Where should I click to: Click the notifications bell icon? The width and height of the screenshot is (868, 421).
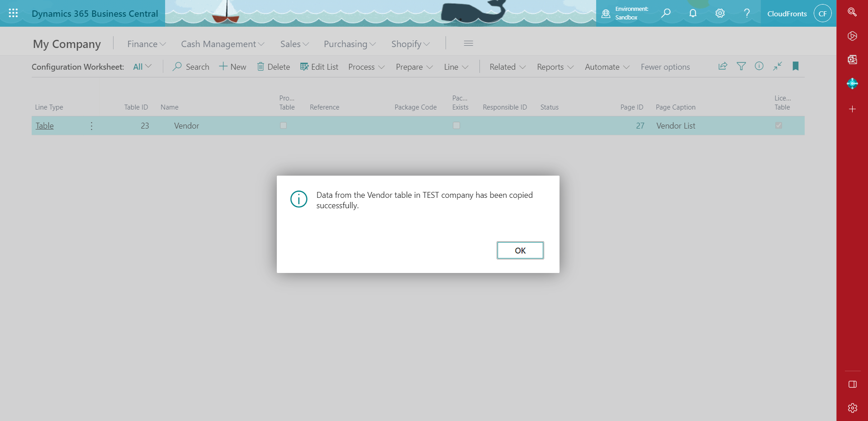(693, 13)
